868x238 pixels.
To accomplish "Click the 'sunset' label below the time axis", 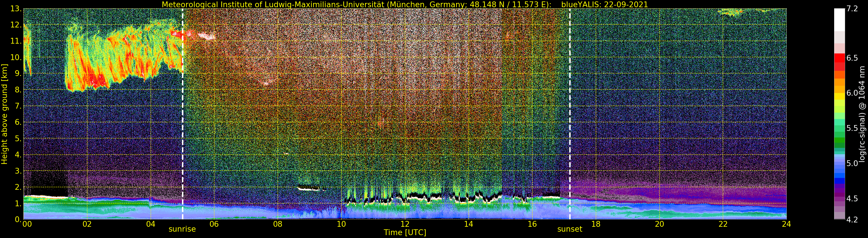I will (x=570, y=229).
